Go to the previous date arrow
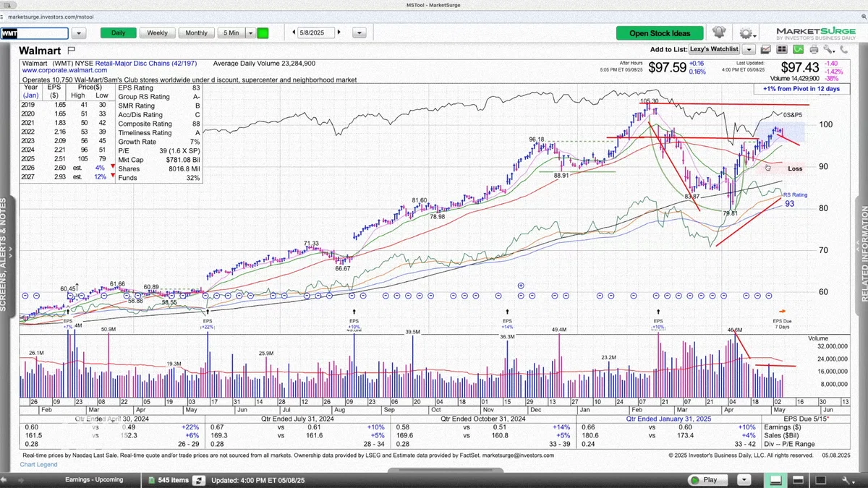 point(294,33)
